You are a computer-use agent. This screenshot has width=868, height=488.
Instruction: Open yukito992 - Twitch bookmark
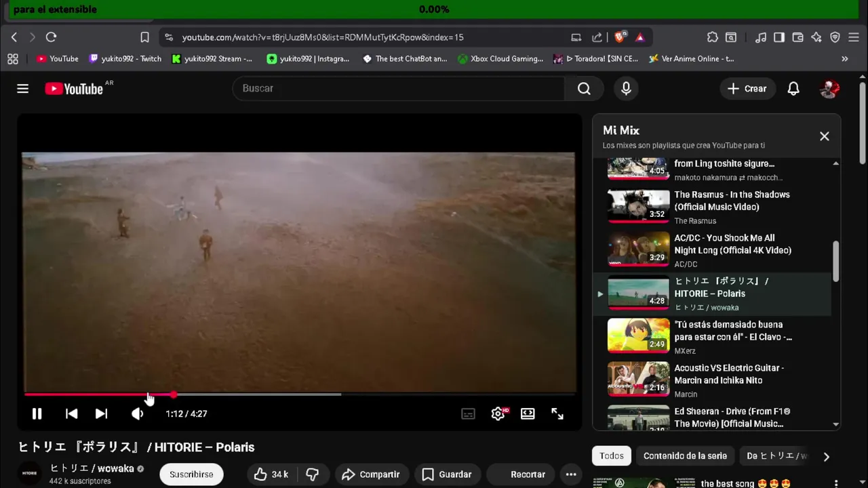[x=125, y=59]
